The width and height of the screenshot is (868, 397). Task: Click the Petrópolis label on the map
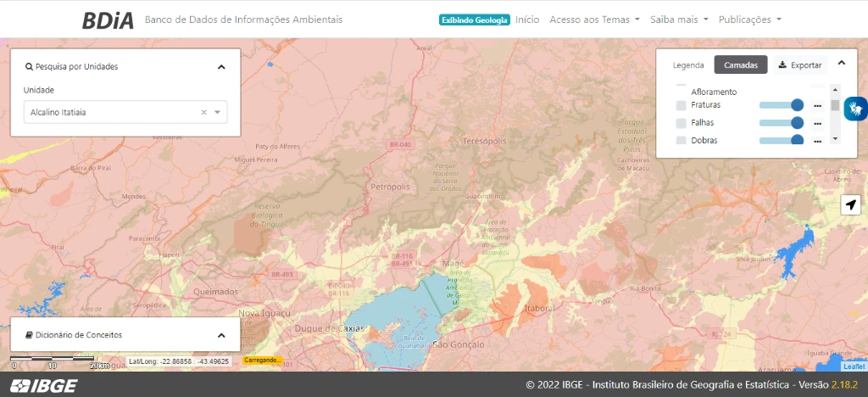(x=391, y=187)
